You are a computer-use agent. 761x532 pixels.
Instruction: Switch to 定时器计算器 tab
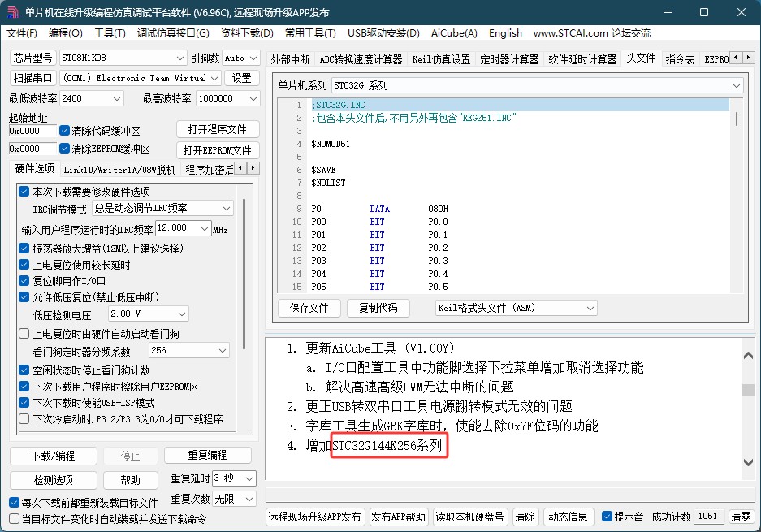tap(509, 59)
